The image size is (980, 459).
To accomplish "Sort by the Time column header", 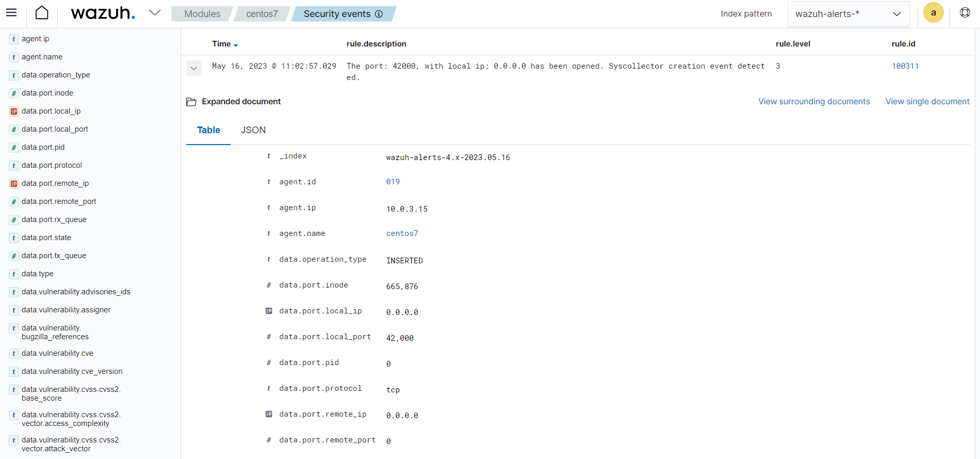I will (x=225, y=44).
